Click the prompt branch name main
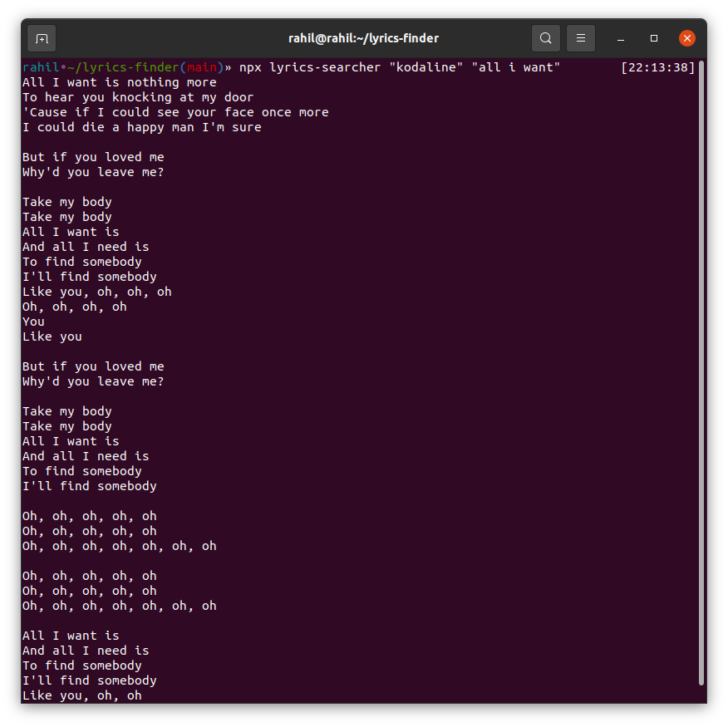Image resolution: width=728 pixels, height=727 pixels. 202,68
